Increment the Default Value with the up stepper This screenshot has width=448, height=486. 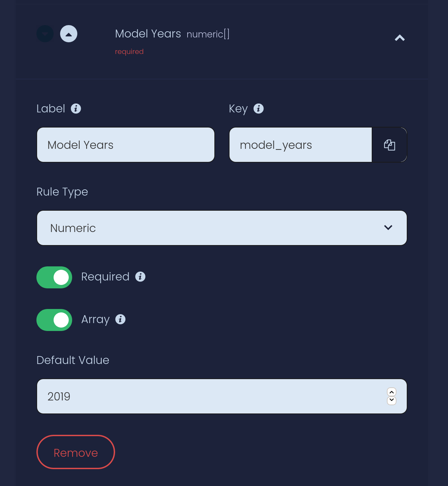pos(391,391)
